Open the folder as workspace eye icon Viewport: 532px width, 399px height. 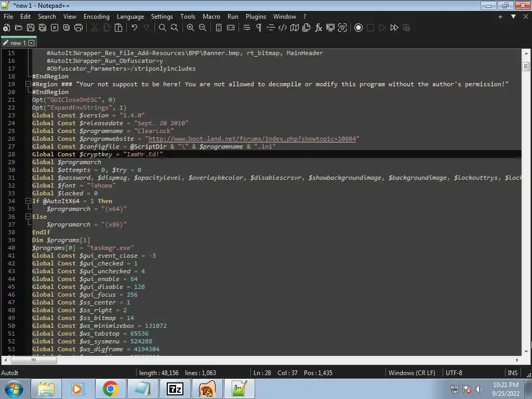pyautogui.click(x=342, y=28)
